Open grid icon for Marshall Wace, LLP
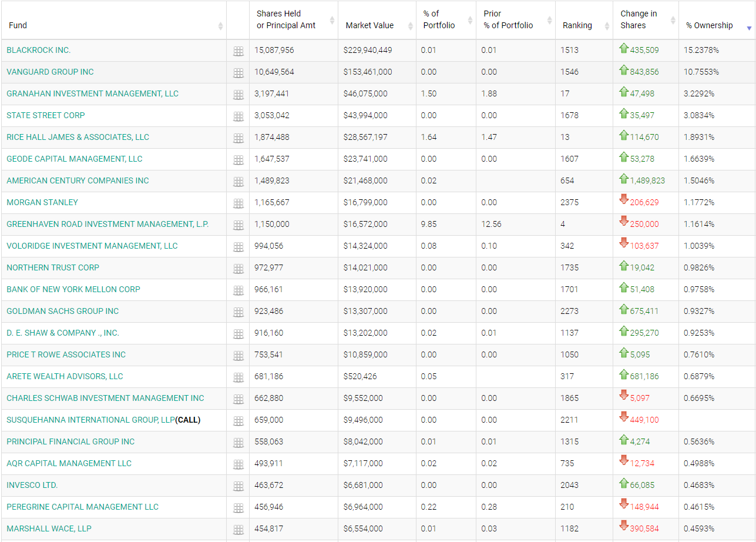Image resolution: width=756 pixels, height=542 pixels. [x=238, y=530]
